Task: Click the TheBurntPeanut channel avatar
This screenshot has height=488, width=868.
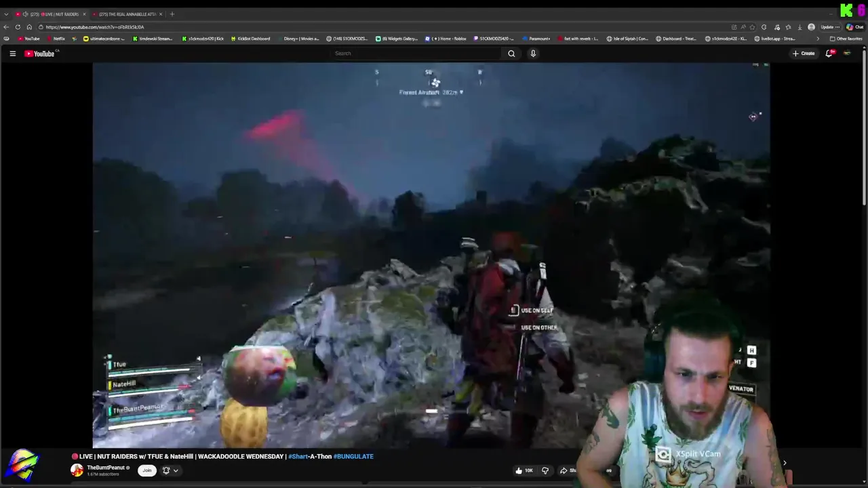Action: pyautogui.click(x=77, y=470)
